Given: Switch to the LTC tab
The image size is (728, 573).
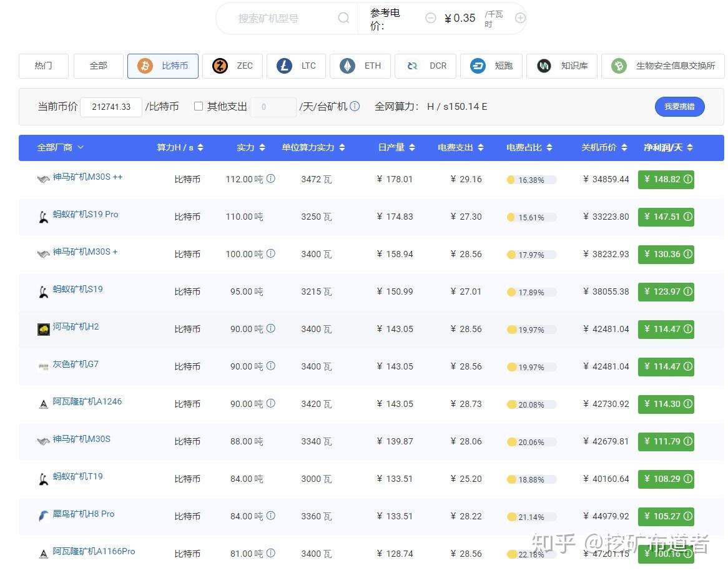Looking at the screenshot, I should pos(296,66).
